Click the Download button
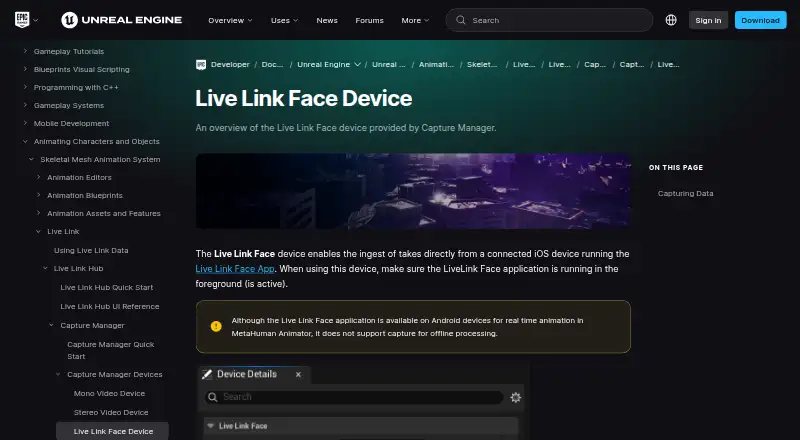This screenshot has width=800, height=440. [x=760, y=20]
